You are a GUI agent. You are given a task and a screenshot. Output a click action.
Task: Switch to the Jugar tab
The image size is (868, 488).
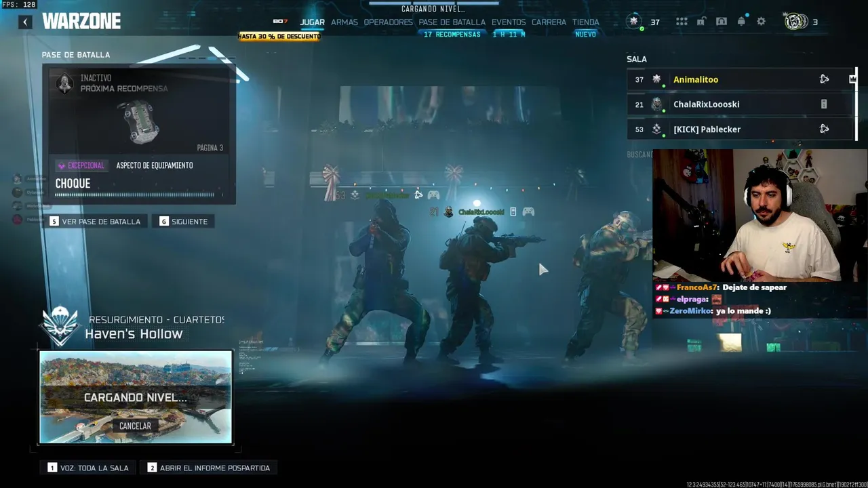click(x=313, y=22)
